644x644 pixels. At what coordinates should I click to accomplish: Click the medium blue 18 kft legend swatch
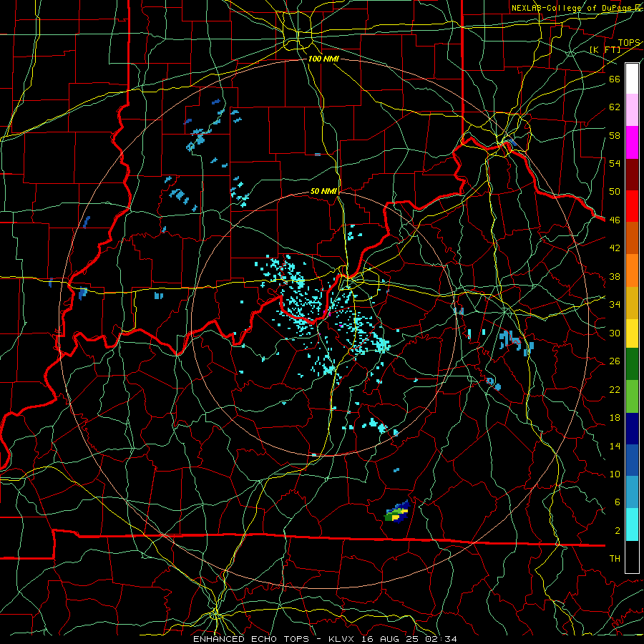tap(632, 460)
